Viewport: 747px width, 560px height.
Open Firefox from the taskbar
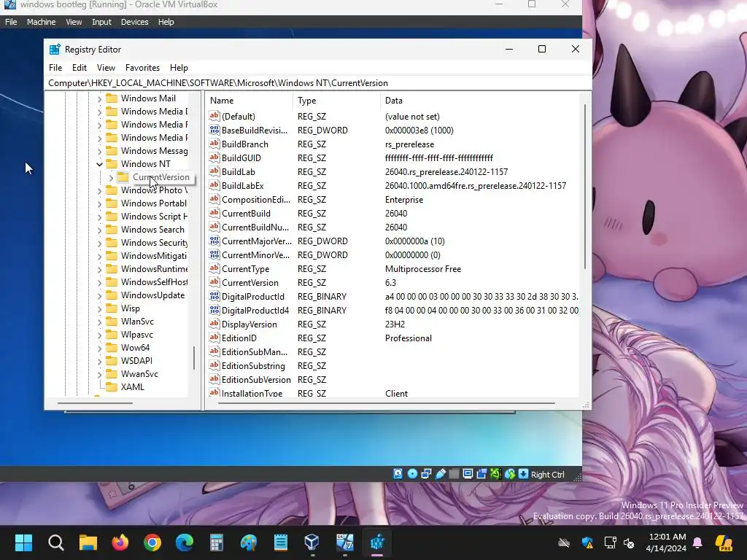point(120,542)
